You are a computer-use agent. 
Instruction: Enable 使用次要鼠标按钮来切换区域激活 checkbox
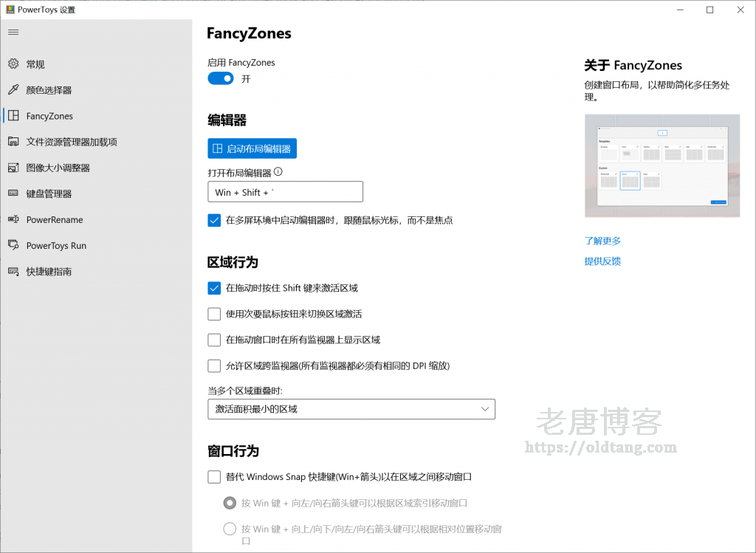click(214, 314)
